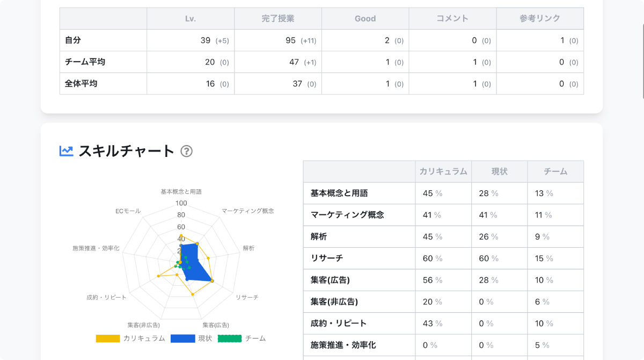The height and width of the screenshot is (360, 644).
Task: Click the Lv. column header
Action: click(191, 18)
